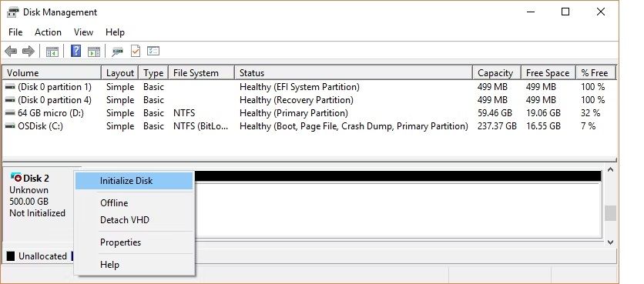Select the OSDisk (C:) volume
This screenshot has width=644, height=284.
[310, 126]
